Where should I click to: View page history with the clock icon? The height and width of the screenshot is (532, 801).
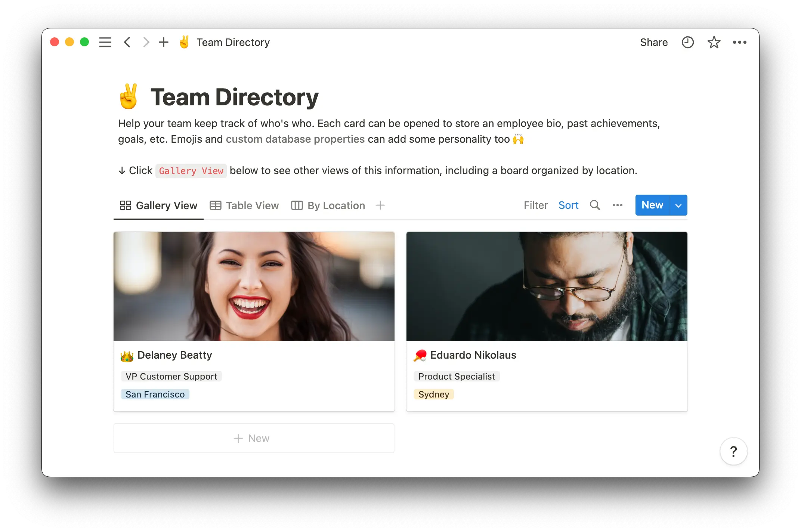pyautogui.click(x=688, y=42)
